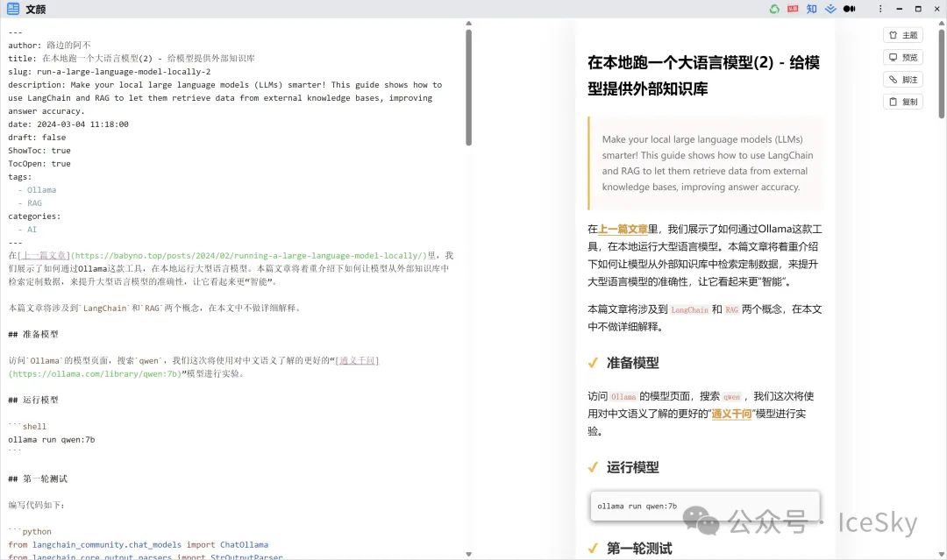This screenshot has height=560, width=947.
Task: Follow the 通义千问 link in preview
Action: coord(731,414)
